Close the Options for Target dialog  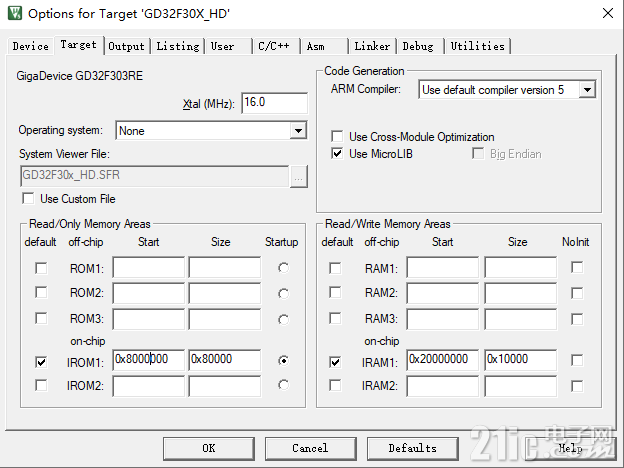pyautogui.click(x=608, y=13)
